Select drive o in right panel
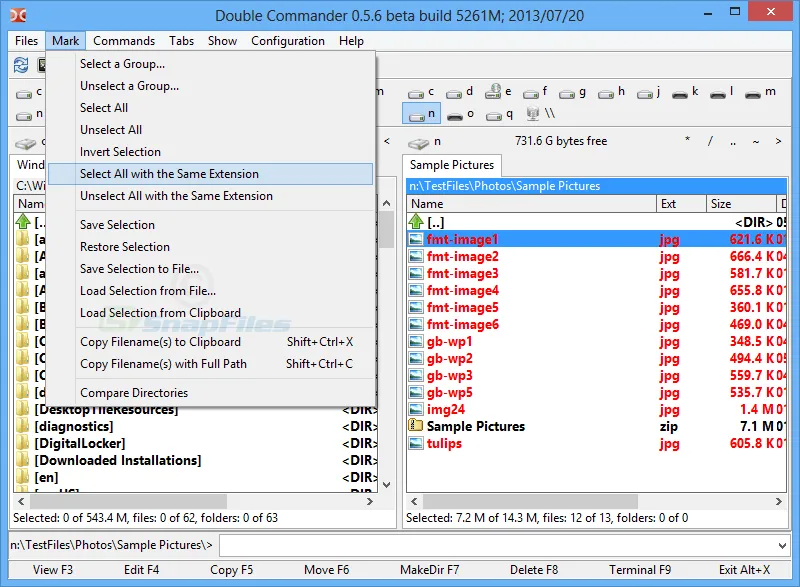Viewport: 800px width, 587px height. click(460, 114)
